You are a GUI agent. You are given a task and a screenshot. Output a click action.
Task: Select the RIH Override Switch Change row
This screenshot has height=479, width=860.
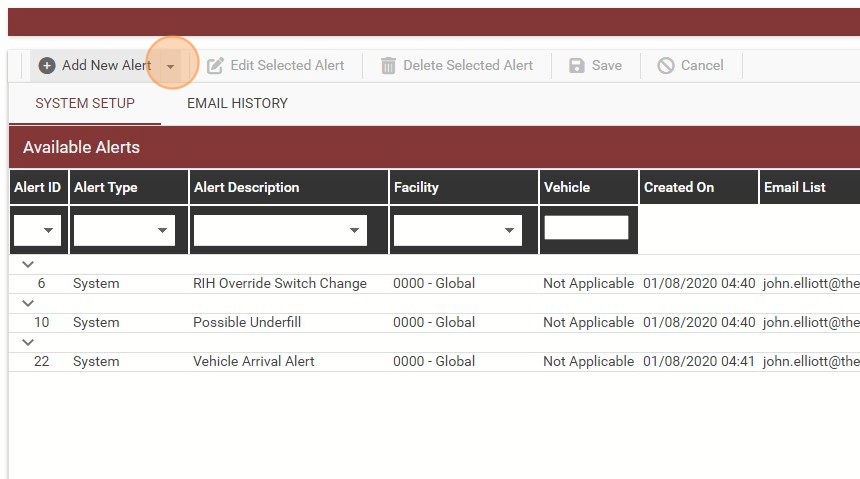[434, 284]
